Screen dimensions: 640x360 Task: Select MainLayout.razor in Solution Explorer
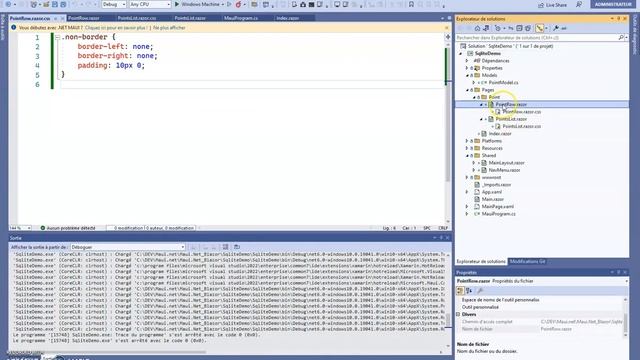[506, 163]
